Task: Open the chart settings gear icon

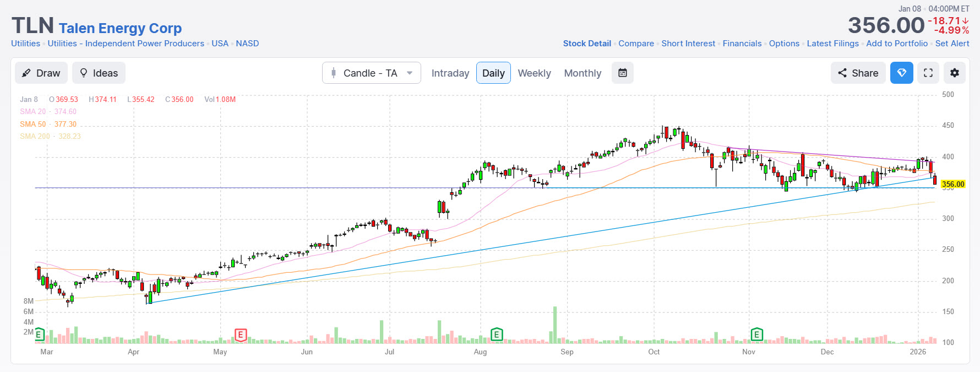Action: click(955, 73)
